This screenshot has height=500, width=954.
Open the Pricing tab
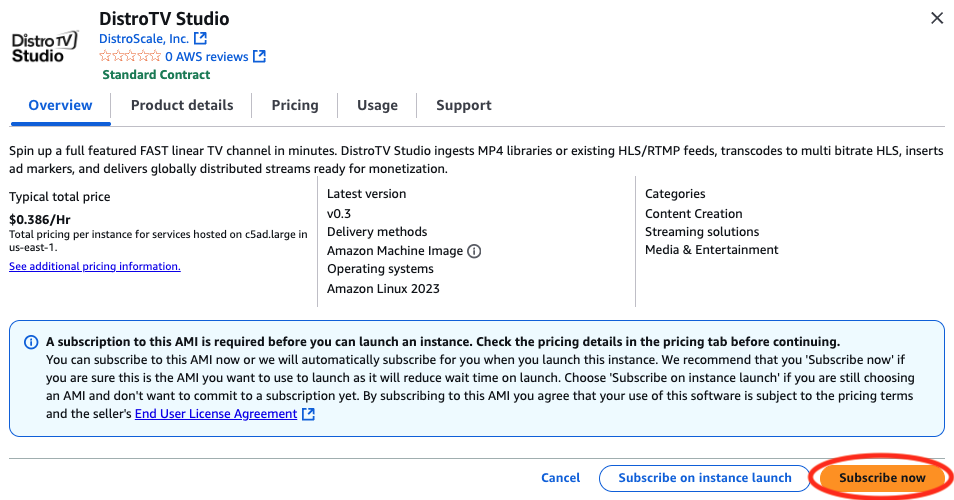tap(295, 105)
